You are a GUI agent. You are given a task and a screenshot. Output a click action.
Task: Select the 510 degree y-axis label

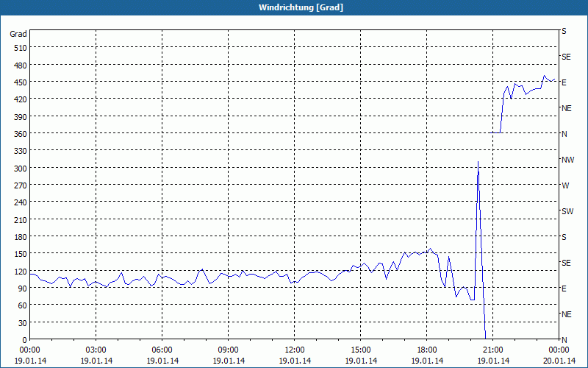[21, 48]
